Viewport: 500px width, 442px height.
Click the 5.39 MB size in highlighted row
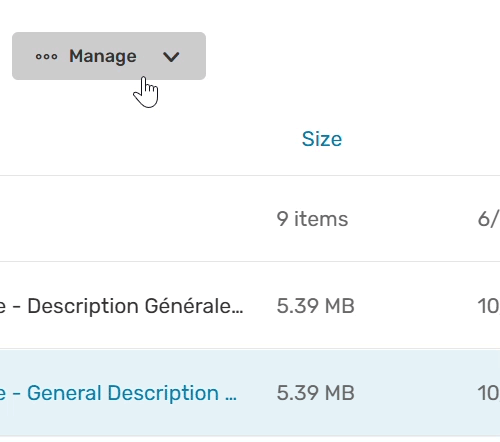(x=315, y=393)
